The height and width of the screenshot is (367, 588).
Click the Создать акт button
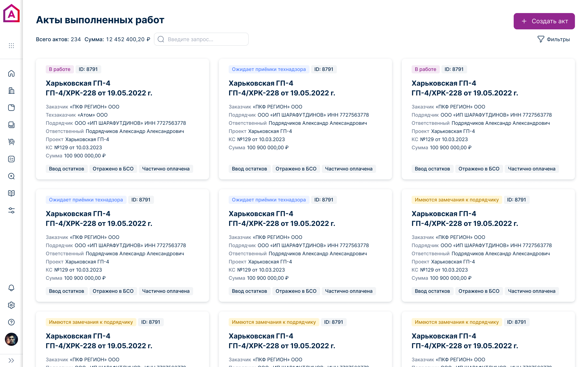click(x=544, y=21)
